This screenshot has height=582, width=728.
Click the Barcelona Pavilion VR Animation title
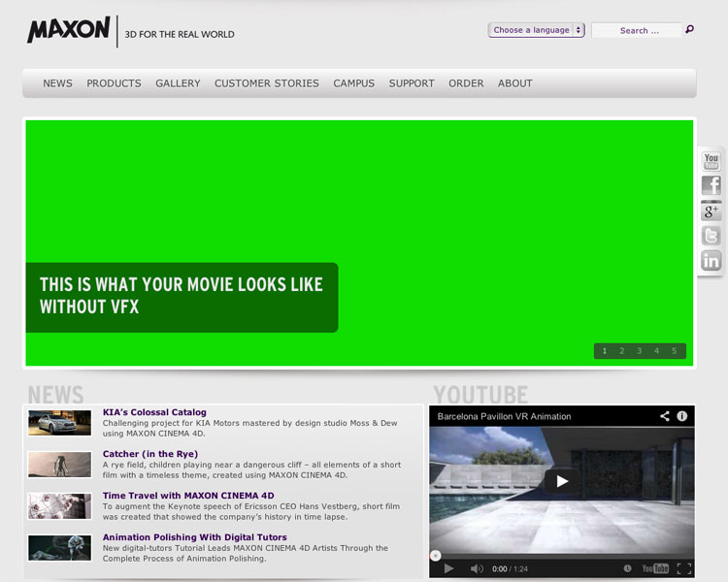pyautogui.click(x=504, y=416)
